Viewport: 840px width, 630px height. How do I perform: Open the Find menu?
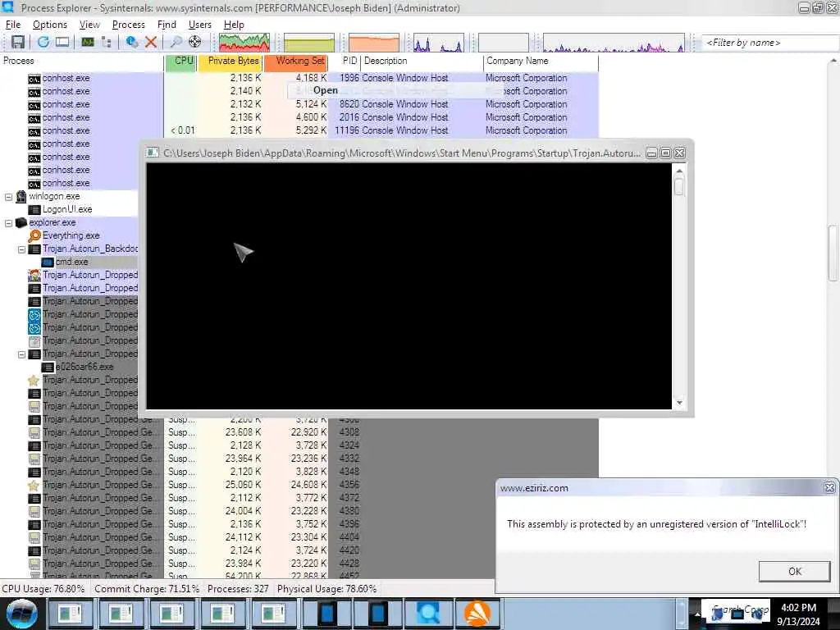click(167, 25)
